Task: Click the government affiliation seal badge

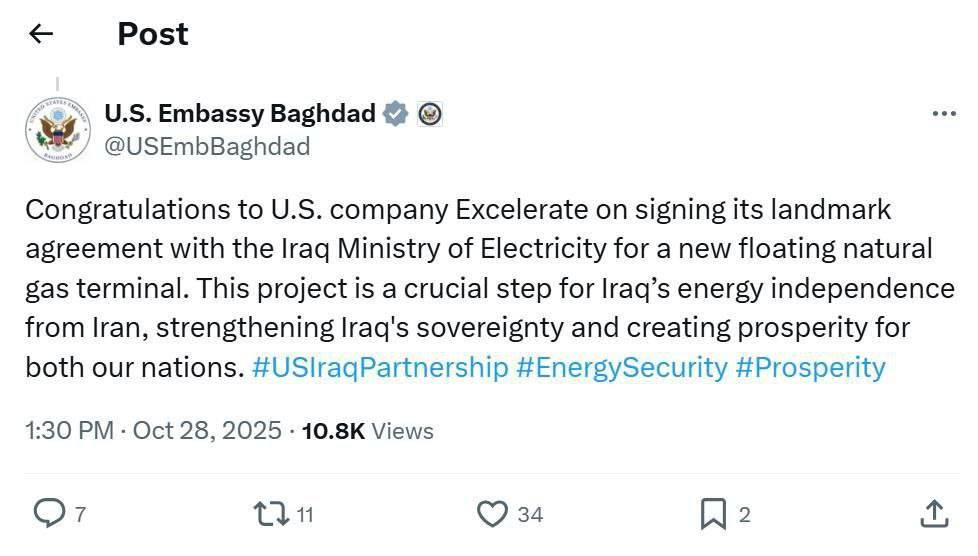Action: (429, 114)
